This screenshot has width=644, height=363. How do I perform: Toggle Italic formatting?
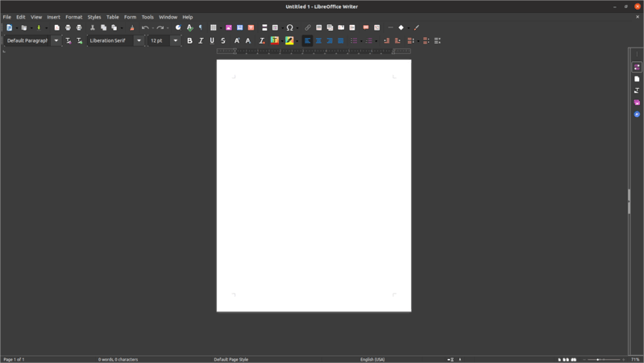tap(201, 40)
